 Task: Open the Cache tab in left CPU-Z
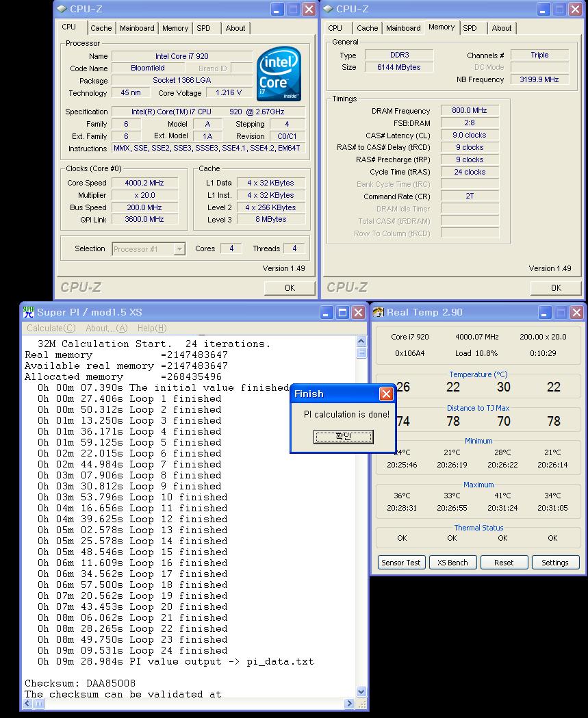[101, 28]
